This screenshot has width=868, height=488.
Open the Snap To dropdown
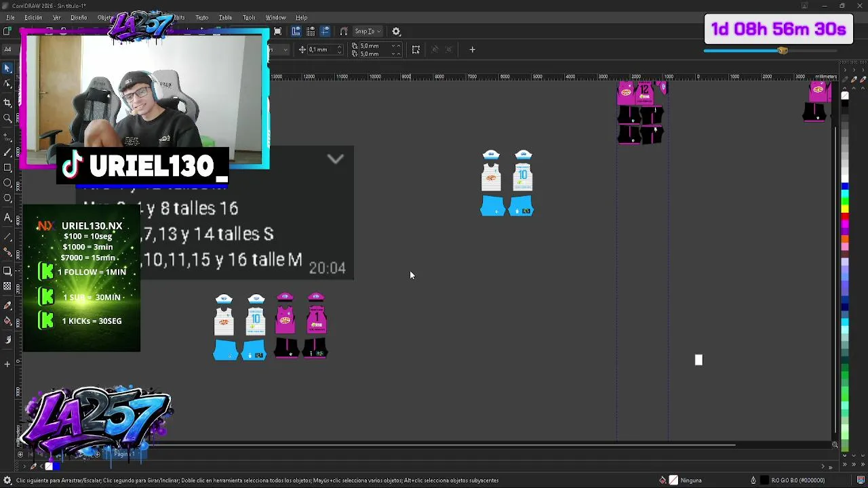tap(369, 31)
